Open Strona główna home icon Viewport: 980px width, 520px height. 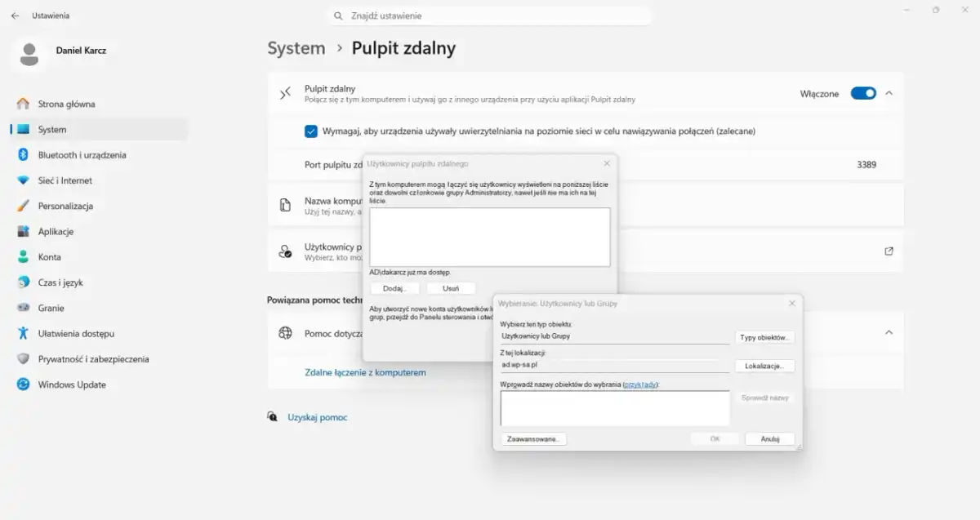coord(23,104)
